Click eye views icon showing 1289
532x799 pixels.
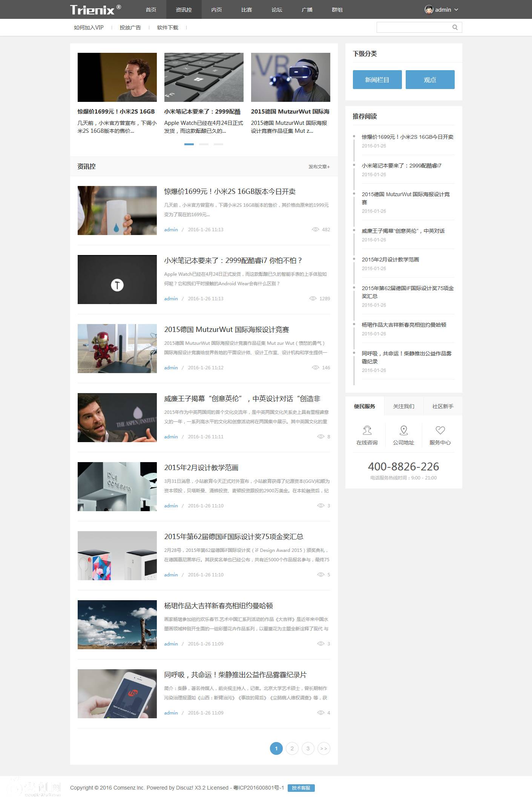point(313,298)
